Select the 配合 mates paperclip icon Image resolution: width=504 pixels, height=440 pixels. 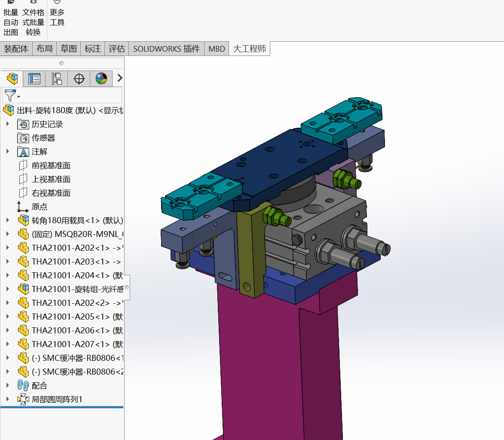pyautogui.click(x=23, y=386)
